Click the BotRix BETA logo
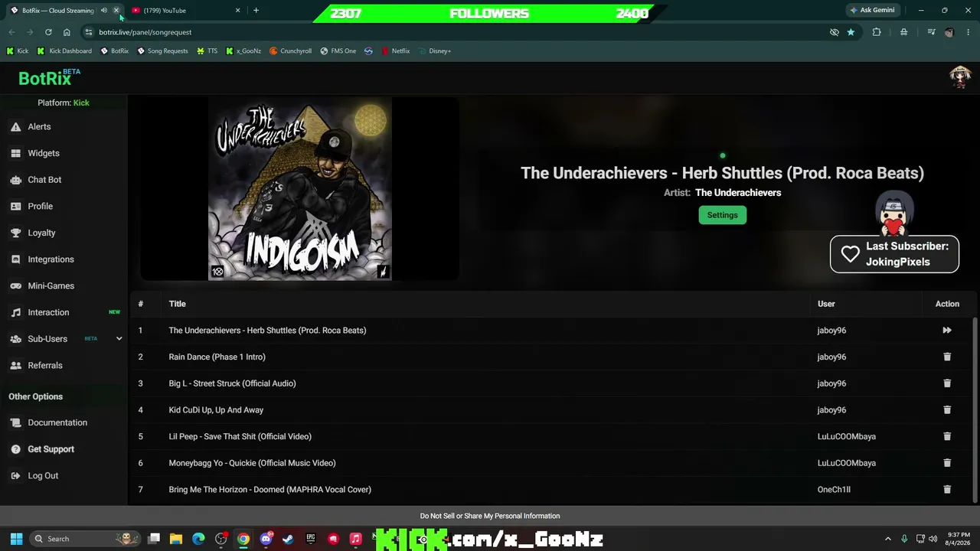Screen dimensions: 980x551 click(x=49, y=77)
